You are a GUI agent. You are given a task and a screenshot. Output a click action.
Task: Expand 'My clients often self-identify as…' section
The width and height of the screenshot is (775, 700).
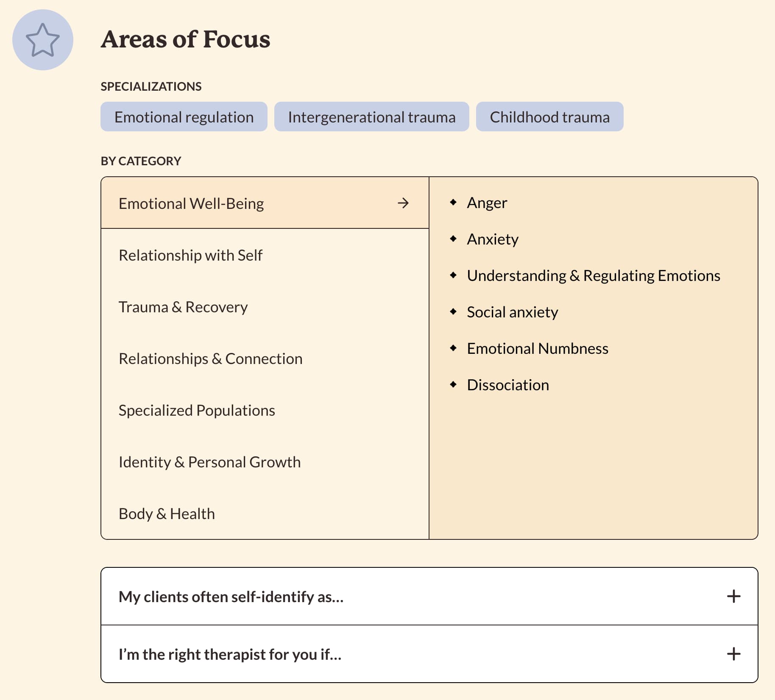pyautogui.click(x=429, y=596)
